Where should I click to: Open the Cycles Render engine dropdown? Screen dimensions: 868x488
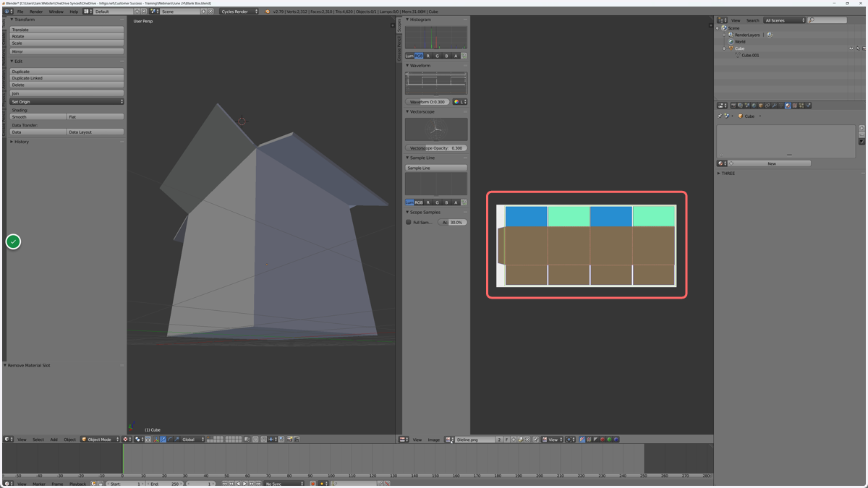coord(239,12)
